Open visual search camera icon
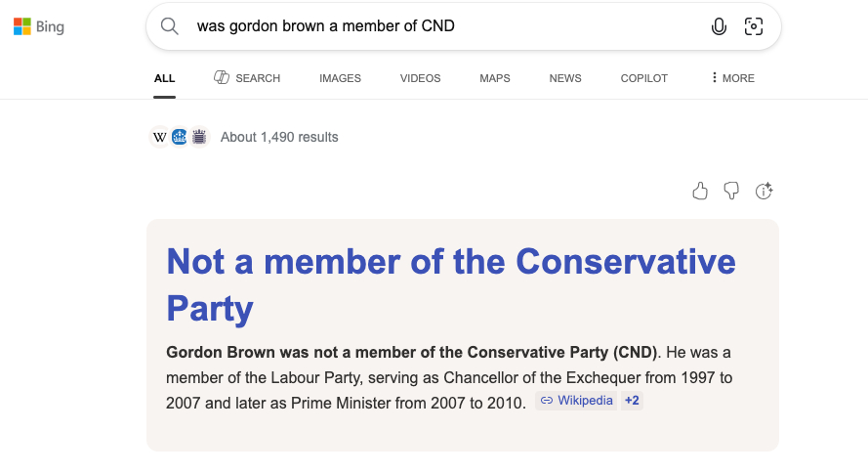 (x=754, y=26)
